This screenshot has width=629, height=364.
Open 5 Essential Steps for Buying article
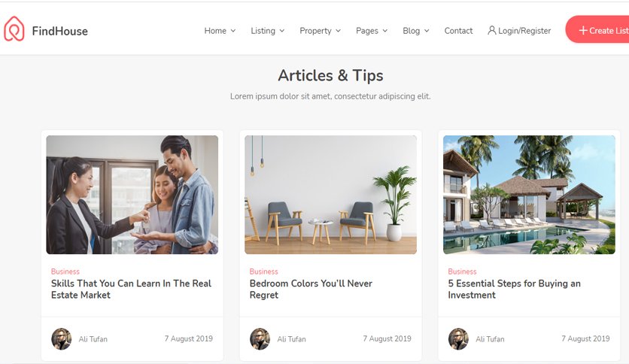[x=515, y=289]
